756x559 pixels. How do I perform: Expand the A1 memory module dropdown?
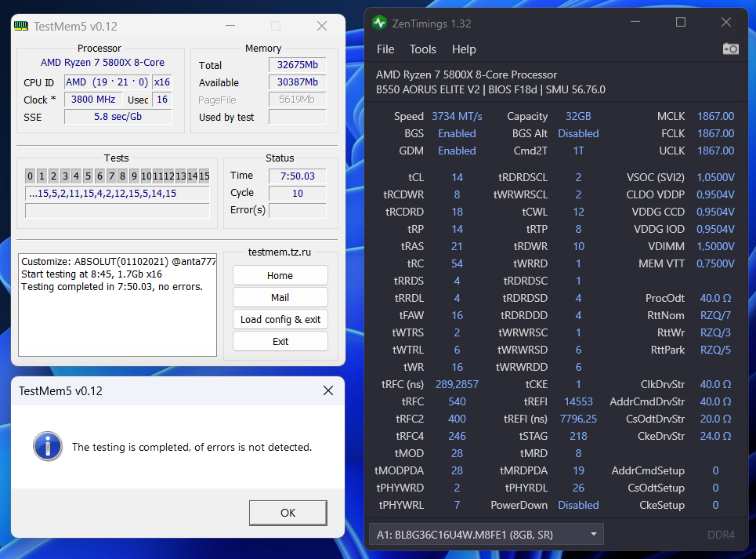pyautogui.click(x=487, y=535)
